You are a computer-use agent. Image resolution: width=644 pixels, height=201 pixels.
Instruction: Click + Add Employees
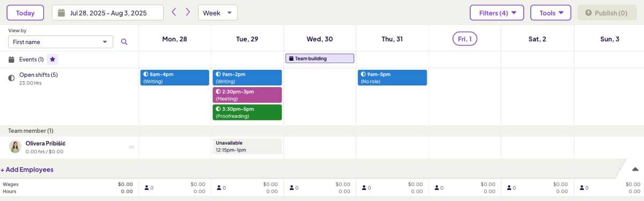click(x=27, y=169)
